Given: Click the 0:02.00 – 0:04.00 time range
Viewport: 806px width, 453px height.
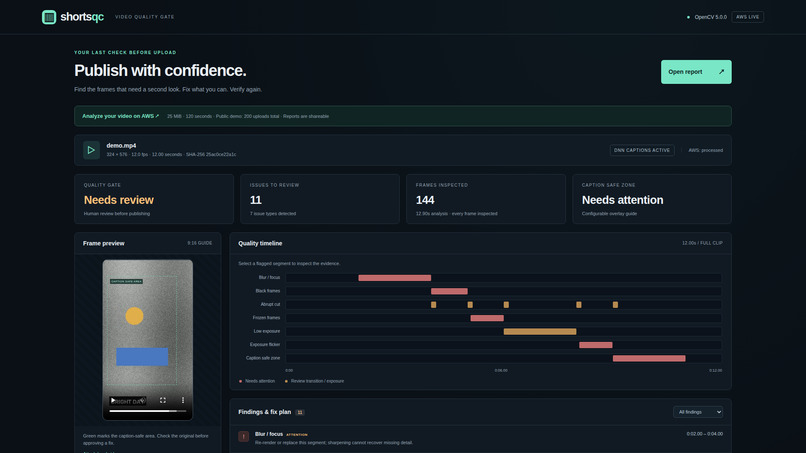Looking at the screenshot, I should coord(705,434).
